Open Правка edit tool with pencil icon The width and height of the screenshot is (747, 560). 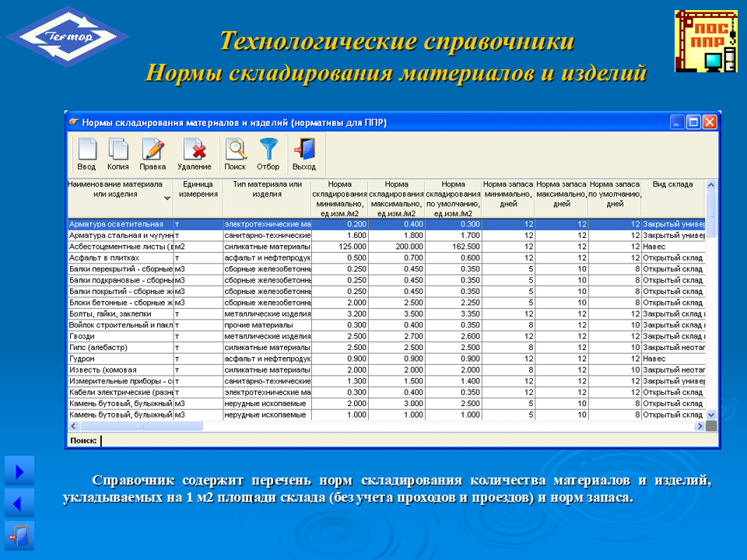click(153, 154)
